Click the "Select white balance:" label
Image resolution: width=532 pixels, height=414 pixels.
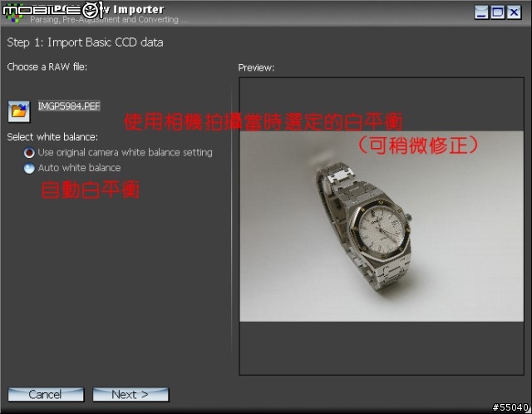52,137
